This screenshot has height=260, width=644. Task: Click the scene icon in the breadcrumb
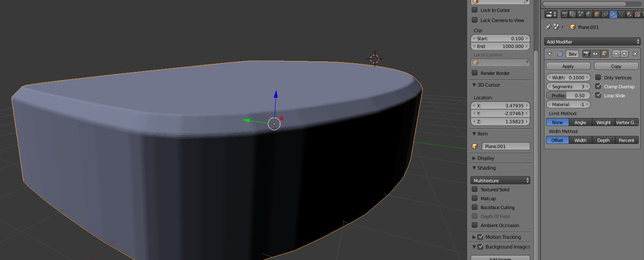tap(556, 27)
